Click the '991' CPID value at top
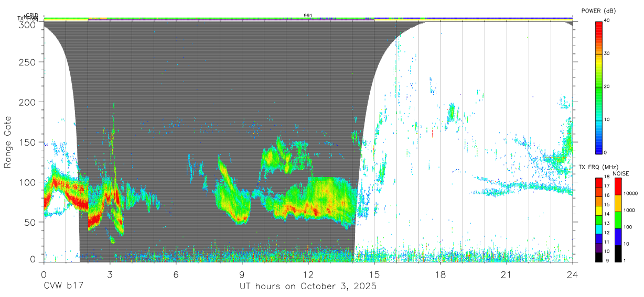The width and height of the screenshot is (644, 297). [308, 15]
